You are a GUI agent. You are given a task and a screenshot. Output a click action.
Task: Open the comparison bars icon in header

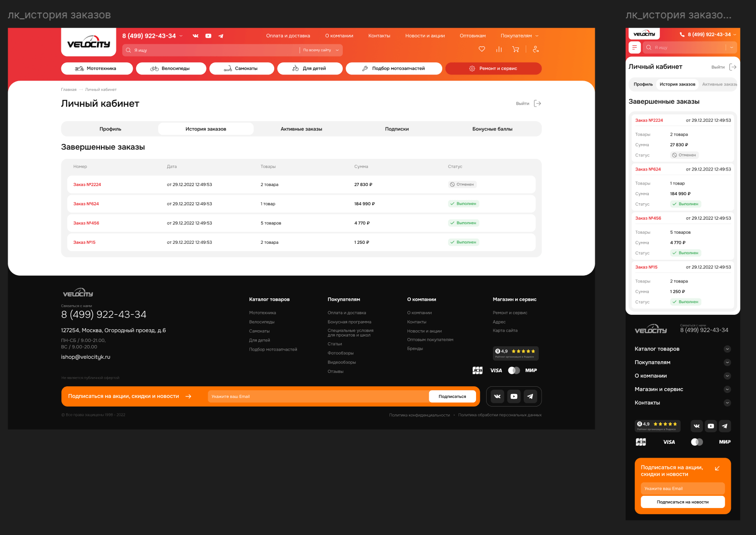pyautogui.click(x=499, y=49)
